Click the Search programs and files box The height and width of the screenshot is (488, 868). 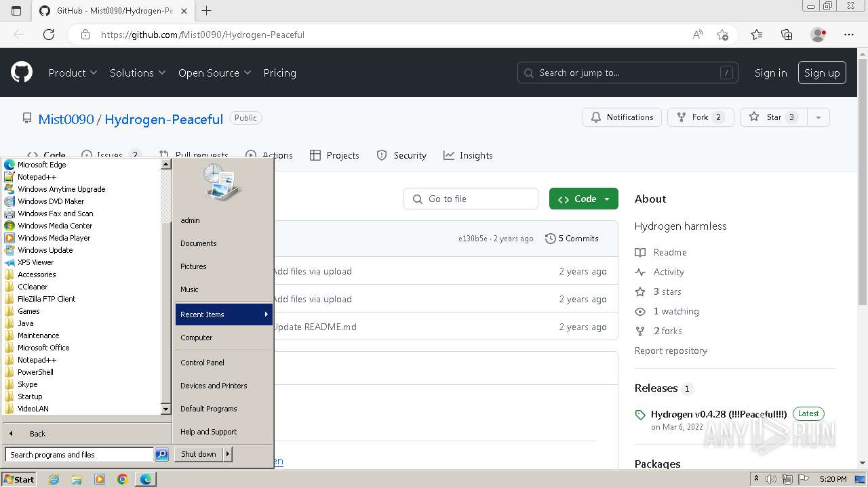pos(80,455)
